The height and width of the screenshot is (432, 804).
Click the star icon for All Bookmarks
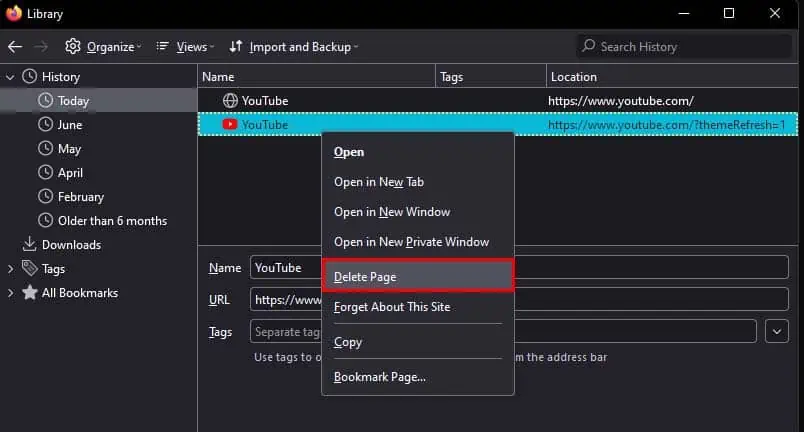click(30, 292)
